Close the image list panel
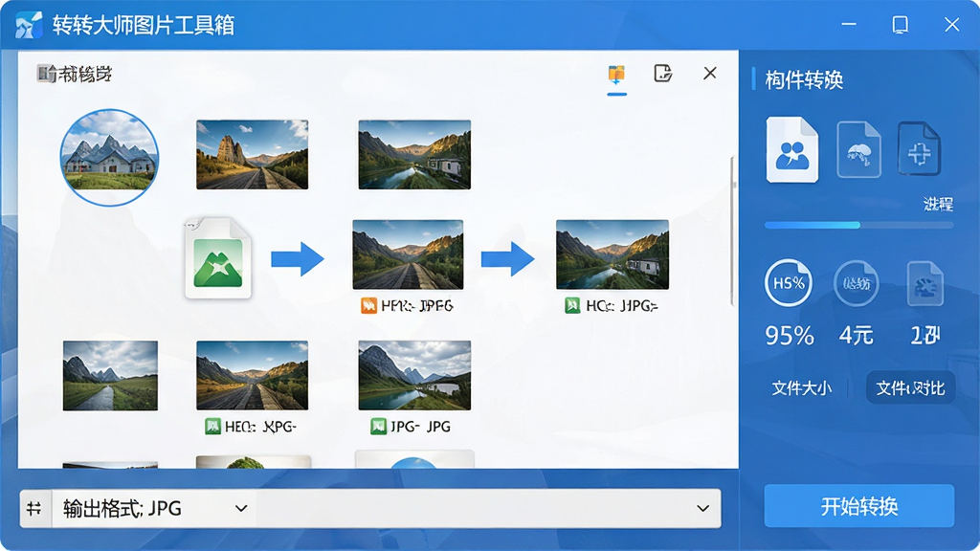Screen dimensions: 980x551 coord(709,73)
